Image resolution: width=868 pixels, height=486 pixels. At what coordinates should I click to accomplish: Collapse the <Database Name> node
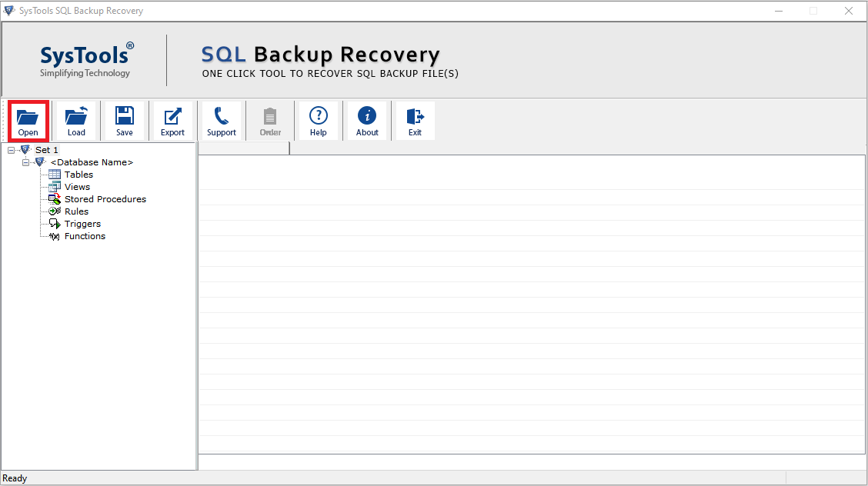25,162
